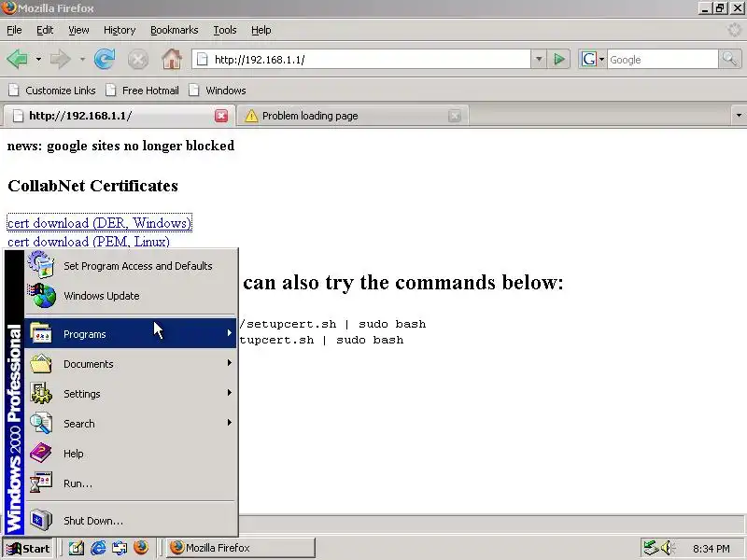The width and height of the screenshot is (747, 560).
Task: Click the 8:34 PM system clock
Action: [712, 549]
